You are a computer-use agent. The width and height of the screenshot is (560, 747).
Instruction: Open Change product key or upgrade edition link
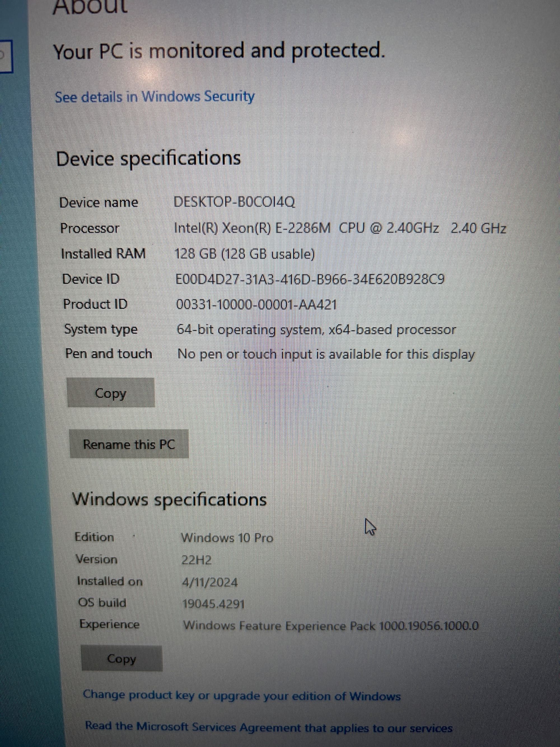tap(242, 695)
